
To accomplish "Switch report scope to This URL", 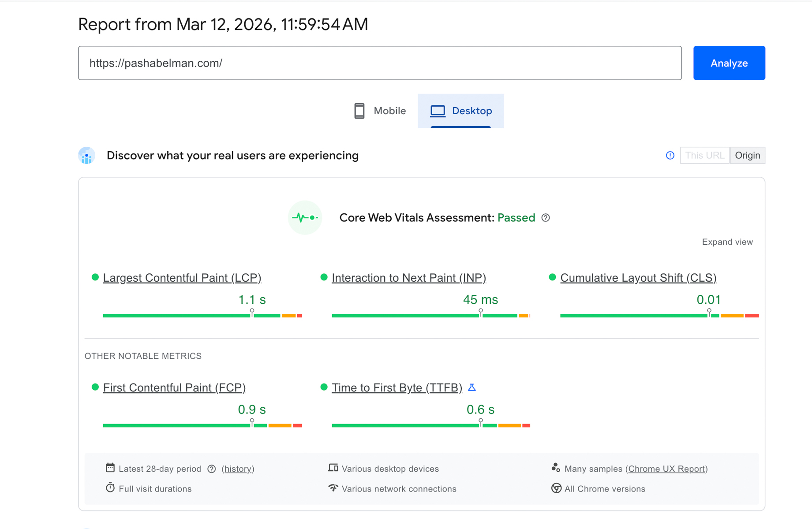I will (704, 155).
